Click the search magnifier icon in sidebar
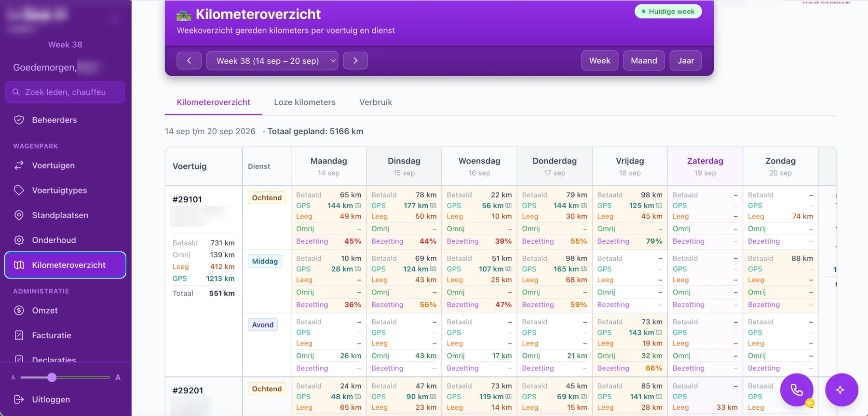868x416 pixels. tap(16, 92)
